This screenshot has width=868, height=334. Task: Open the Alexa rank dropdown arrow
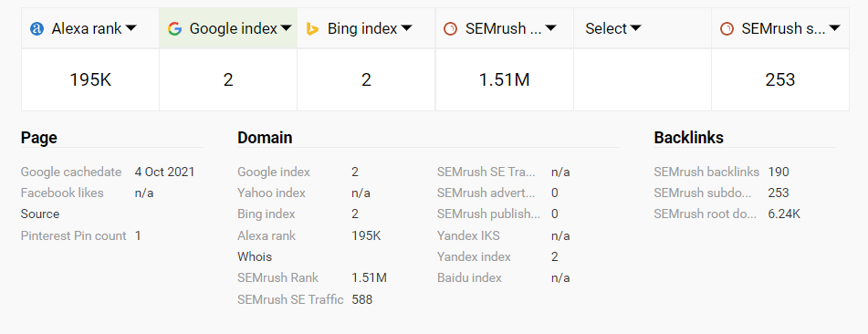131,28
